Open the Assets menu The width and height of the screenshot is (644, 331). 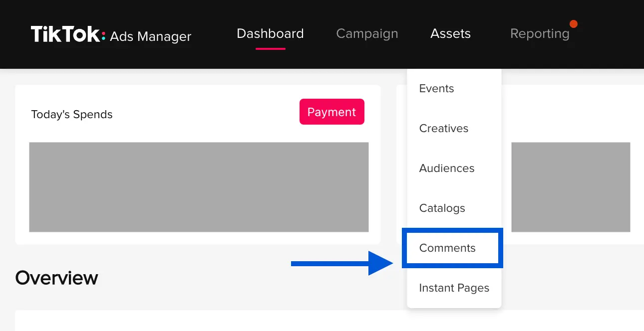coord(450,33)
